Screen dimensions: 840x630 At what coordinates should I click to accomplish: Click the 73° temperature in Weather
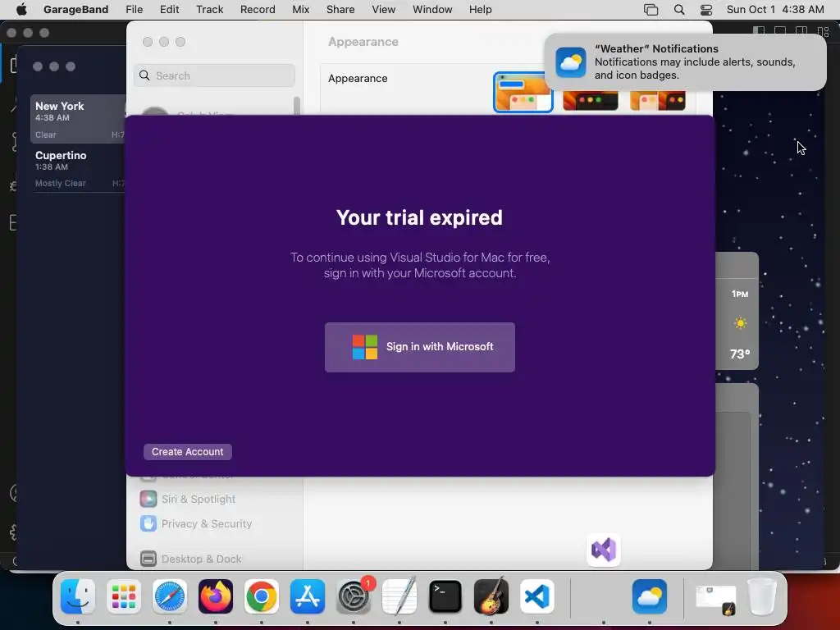coord(740,354)
